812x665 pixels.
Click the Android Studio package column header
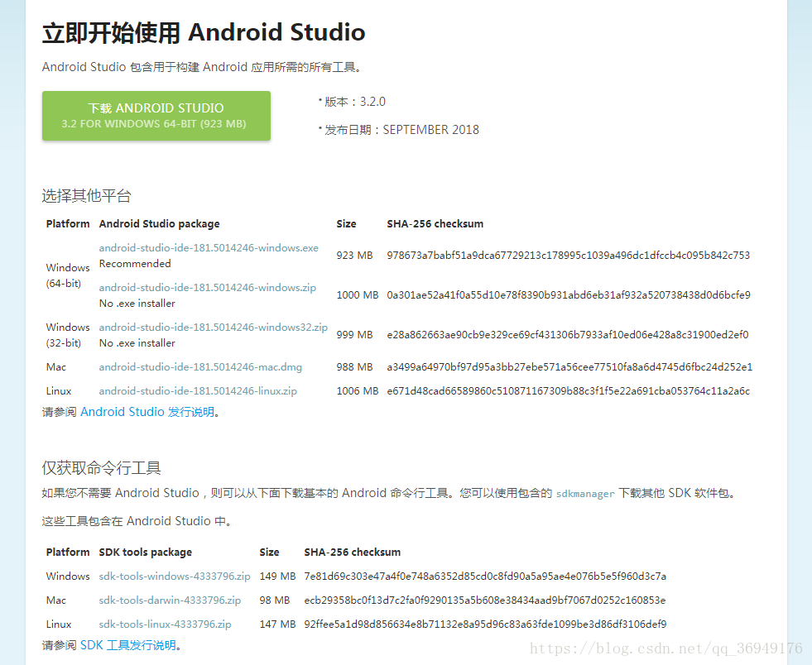[160, 223]
